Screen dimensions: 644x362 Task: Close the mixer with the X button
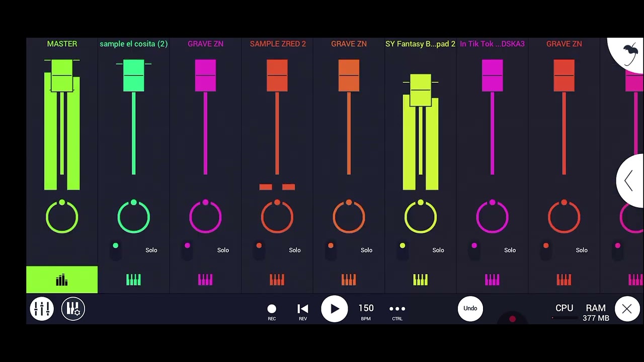(627, 309)
